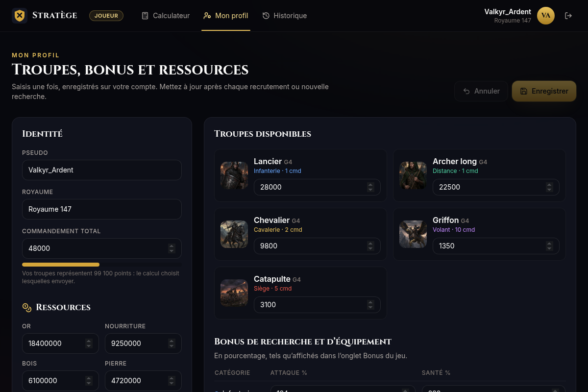Focus the Griffon quantity field
The width and height of the screenshot is (588, 392).
[x=496, y=246]
